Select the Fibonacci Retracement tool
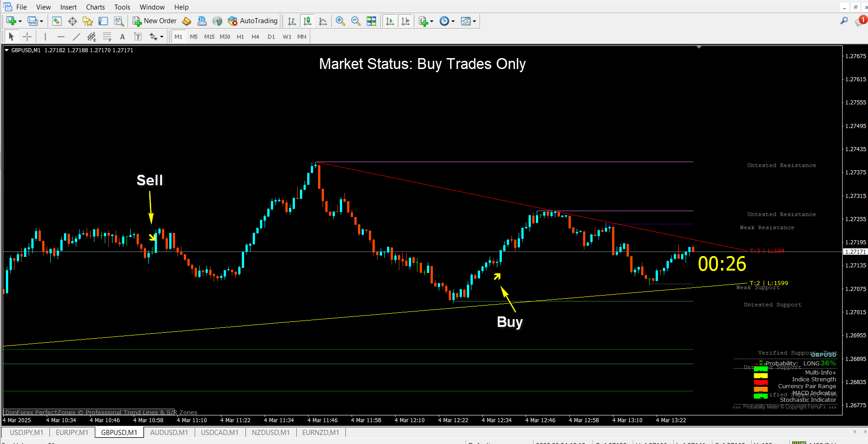The height and width of the screenshot is (444, 868). tap(107, 37)
